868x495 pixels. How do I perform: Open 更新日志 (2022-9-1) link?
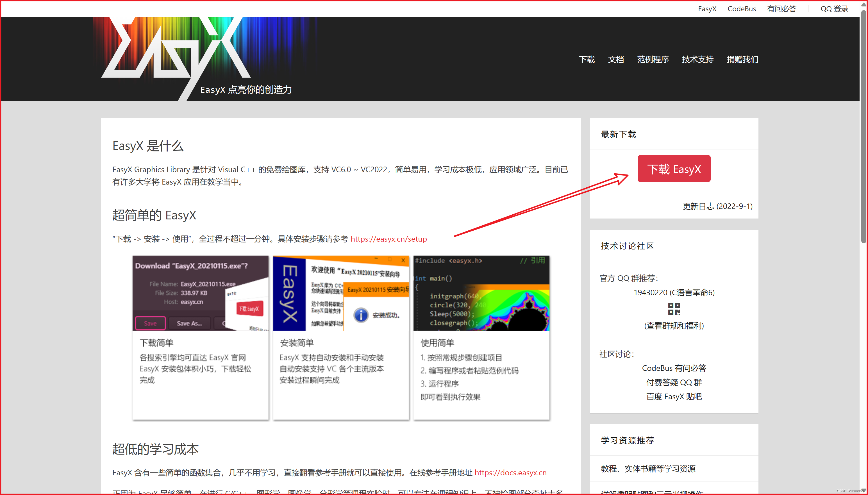[717, 206]
